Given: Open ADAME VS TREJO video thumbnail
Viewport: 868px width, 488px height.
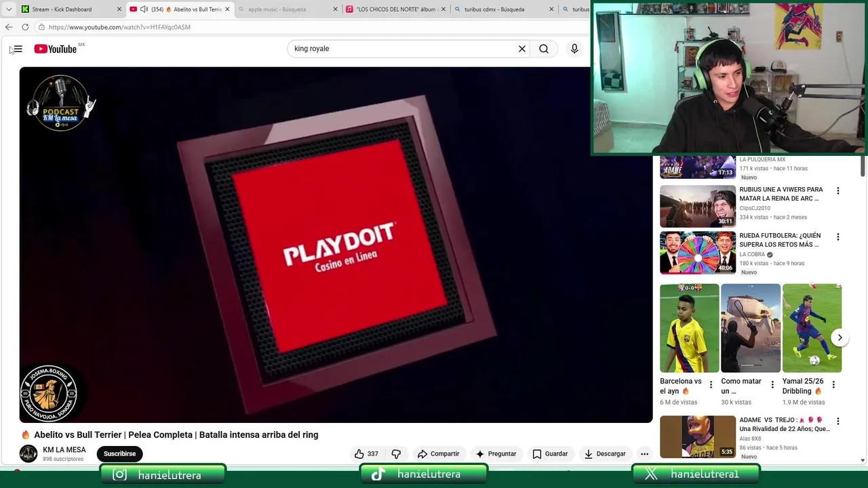Looking at the screenshot, I should [698, 437].
